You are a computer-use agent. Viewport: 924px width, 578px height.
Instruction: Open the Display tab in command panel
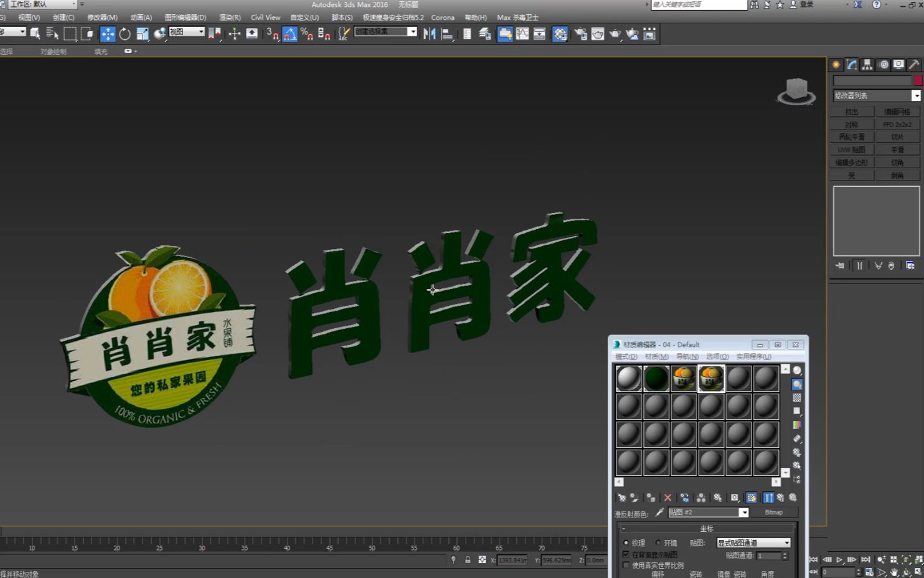[898, 65]
